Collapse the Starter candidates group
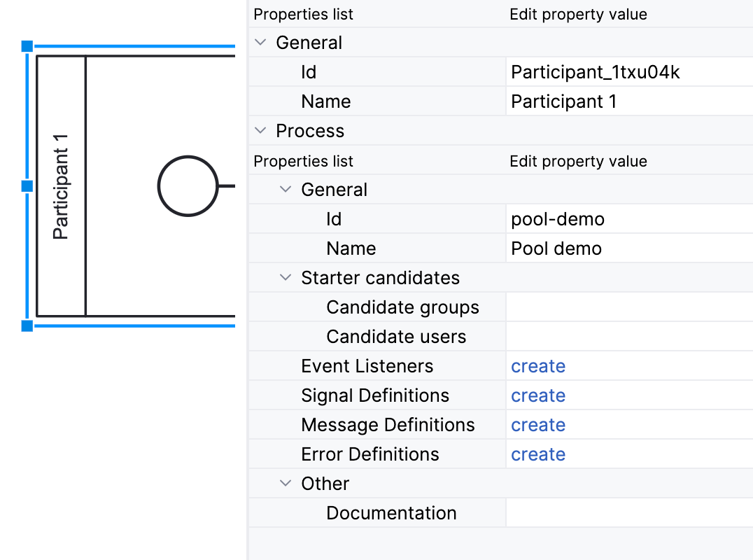The width and height of the screenshot is (753, 560). [x=286, y=278]
